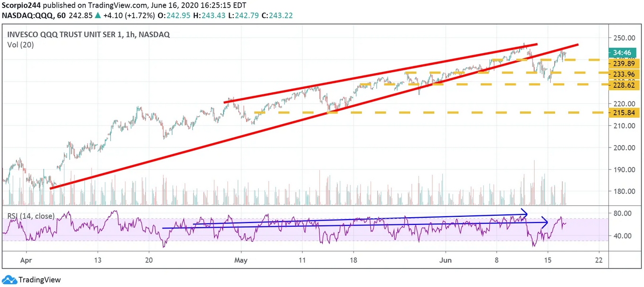
Task: Click the TradingView logo at bottom left
Action: 32,280
